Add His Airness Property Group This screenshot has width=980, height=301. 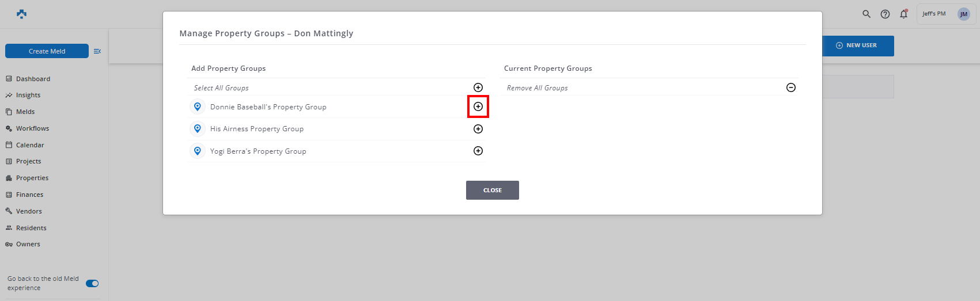(478, 129)
